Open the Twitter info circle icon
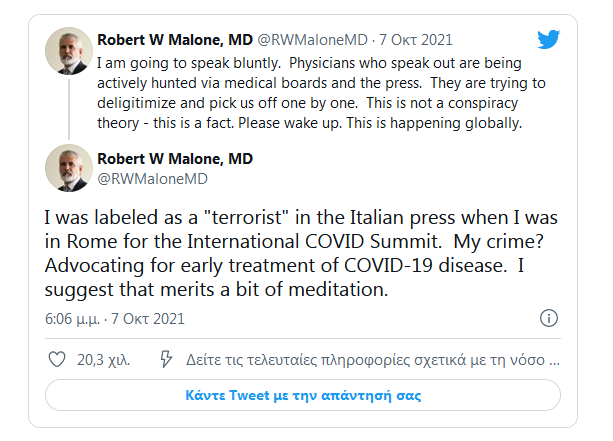Screen dimensions: 613x441 (x=548, y=318)
